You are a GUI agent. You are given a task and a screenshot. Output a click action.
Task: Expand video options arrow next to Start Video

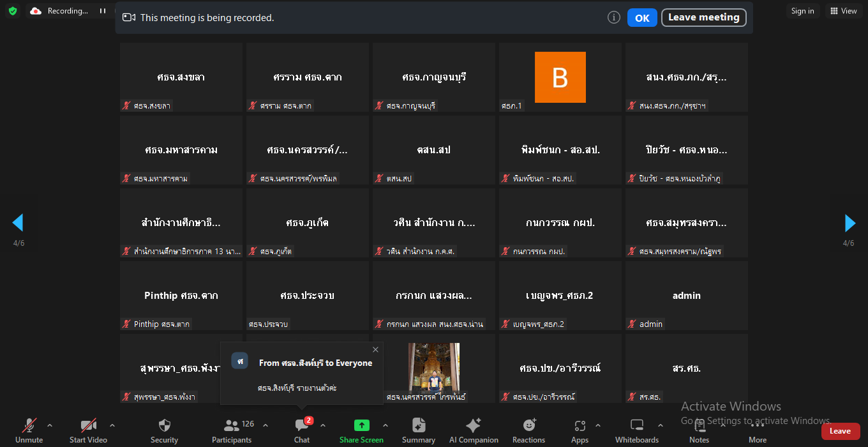[112, 425]
